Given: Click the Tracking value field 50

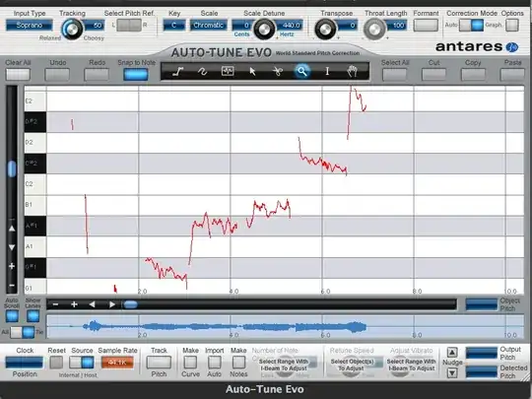Looking at the screenshot, I should [94, 25].
